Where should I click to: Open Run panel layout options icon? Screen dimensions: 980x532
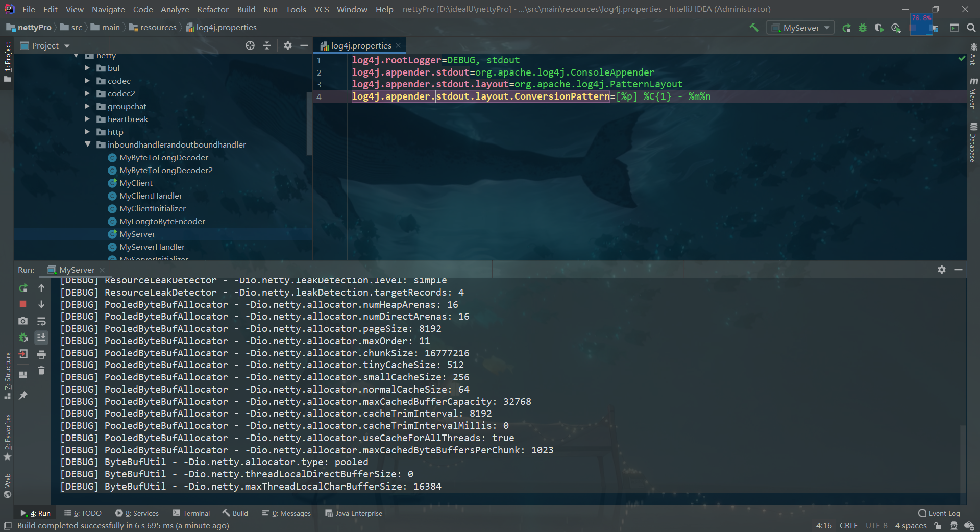coord(23,374)
